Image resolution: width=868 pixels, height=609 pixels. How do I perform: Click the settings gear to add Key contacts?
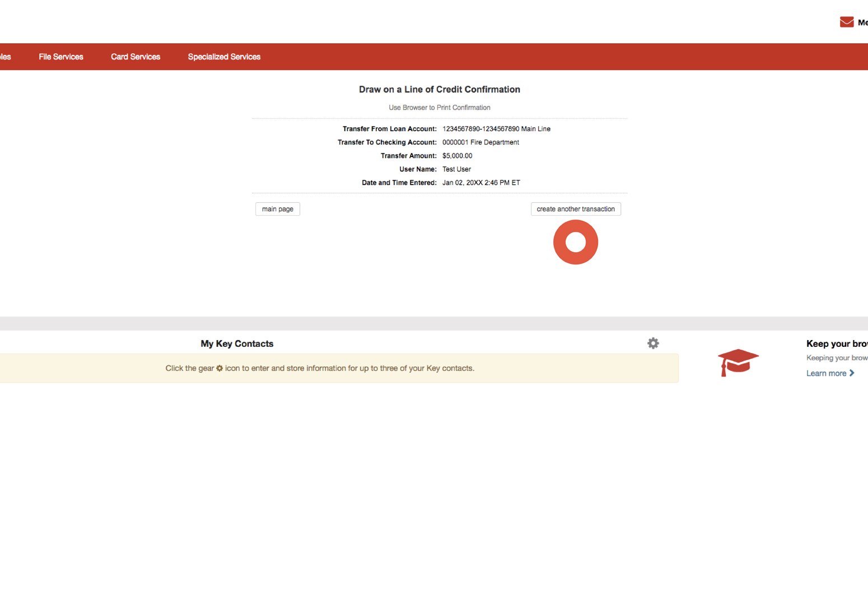coord(653,343)
